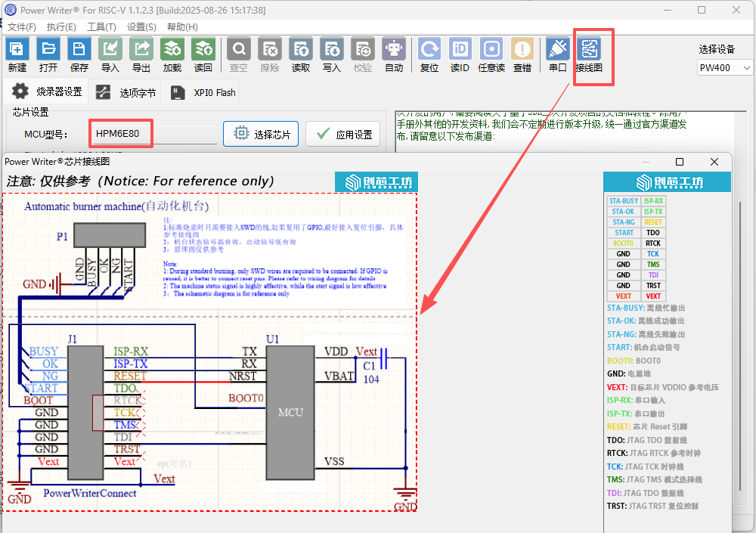Click the vertical scrollbar beside the pin legend
This screenshot has width=756, height=533.
(740, 345)
